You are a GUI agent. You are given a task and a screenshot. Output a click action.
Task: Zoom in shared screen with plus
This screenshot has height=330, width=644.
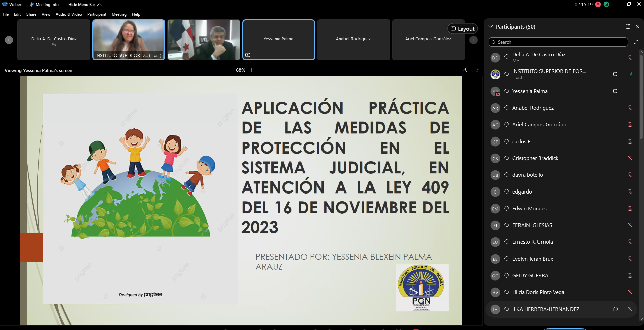coord(251,70)
